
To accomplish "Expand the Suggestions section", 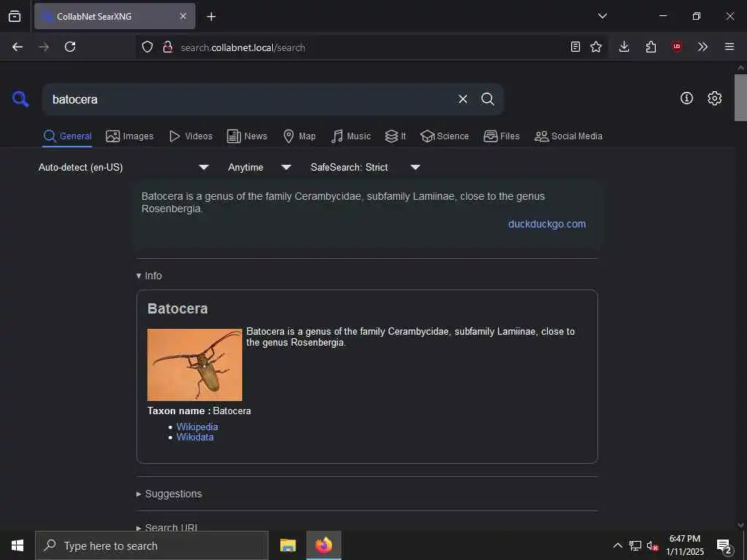I will [169, 494].
